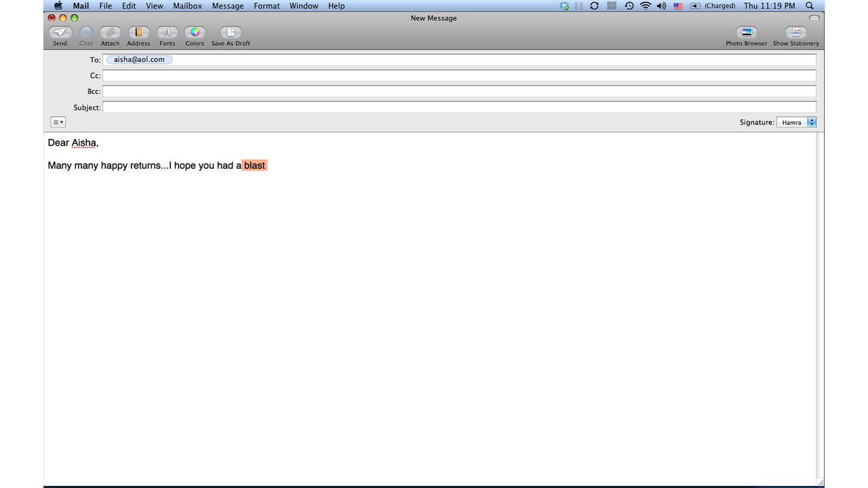This screenshot has height=488, width=868.
Task: Expand the Signature Hamra dropdown
Action: coord(796,123)
